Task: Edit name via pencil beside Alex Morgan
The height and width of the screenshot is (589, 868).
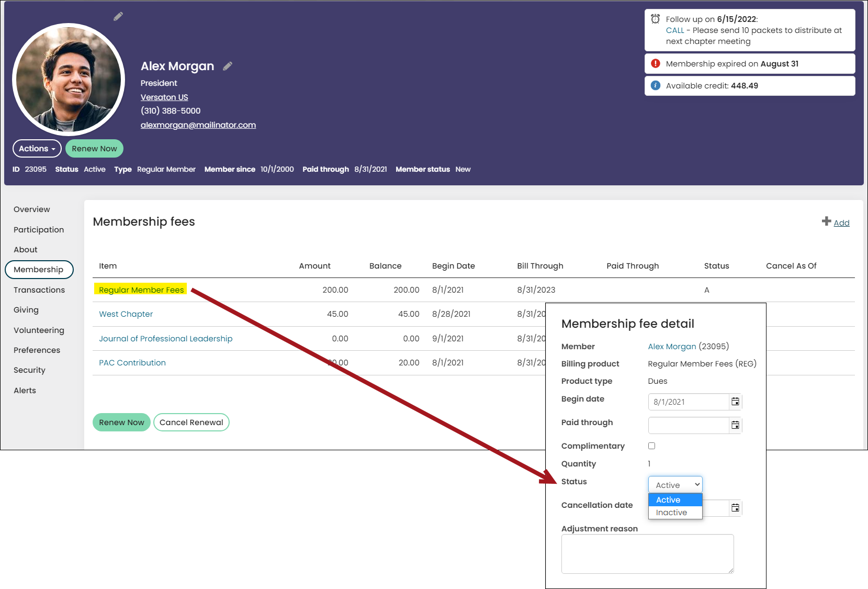Action: (228, 66)
